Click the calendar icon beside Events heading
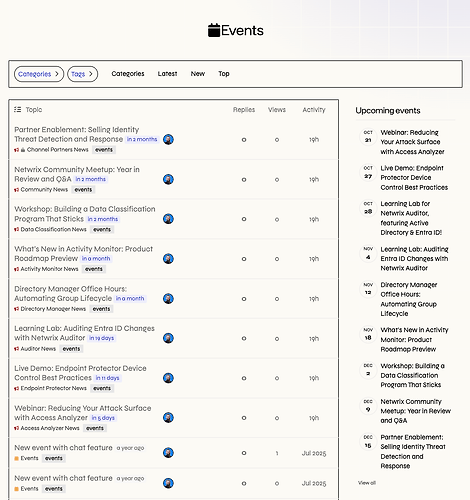470x500 pixels. [214, 30]
